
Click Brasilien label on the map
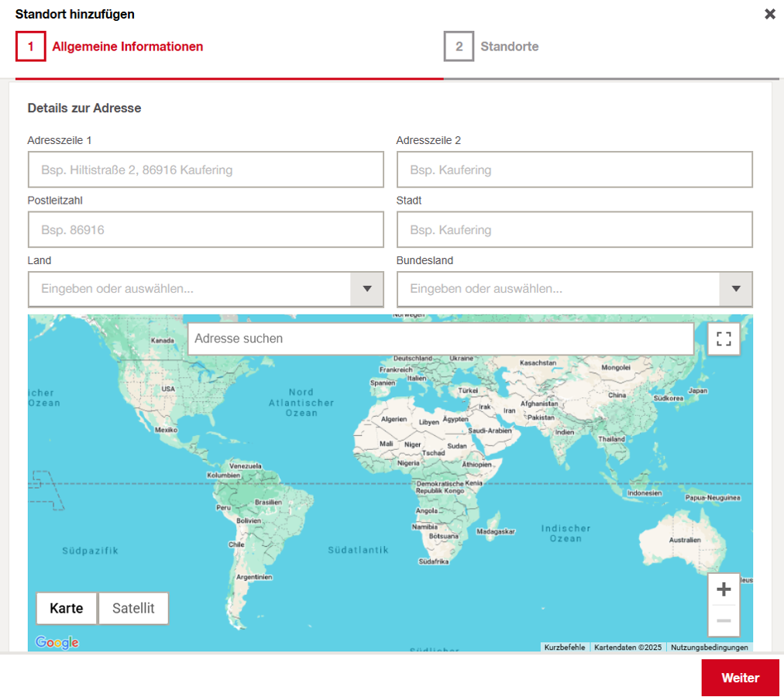click(268, 502)
